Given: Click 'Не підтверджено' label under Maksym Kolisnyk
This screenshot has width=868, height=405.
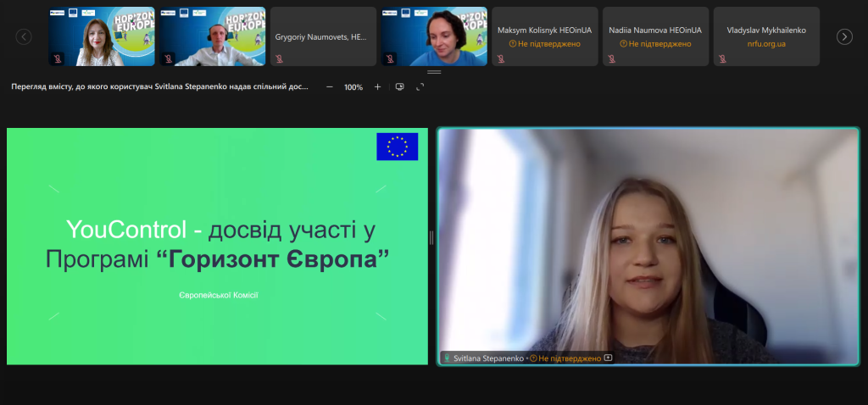Looking at the screenshot, I should pyautogui.click(x=549, y=44).
